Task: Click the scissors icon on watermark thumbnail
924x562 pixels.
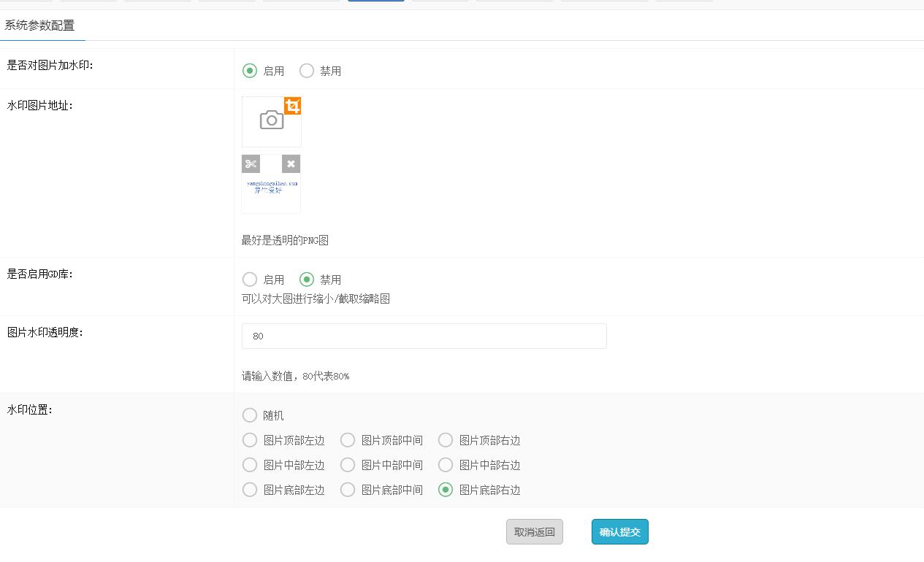Action: click(251, 163)
